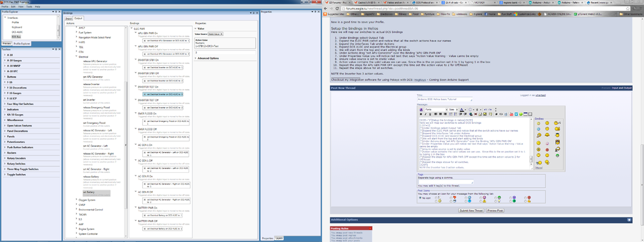The height and width of the screenshot is (242, 644).
Task: Remove the EMER FLOOD On binding with X
Action: click(x=144, y=122)
